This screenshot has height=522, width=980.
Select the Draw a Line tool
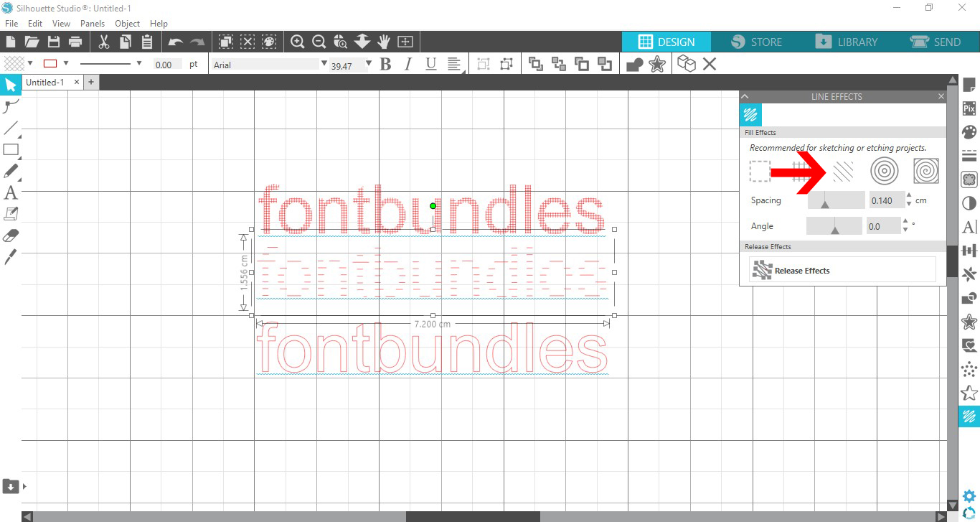pos(11,129)
